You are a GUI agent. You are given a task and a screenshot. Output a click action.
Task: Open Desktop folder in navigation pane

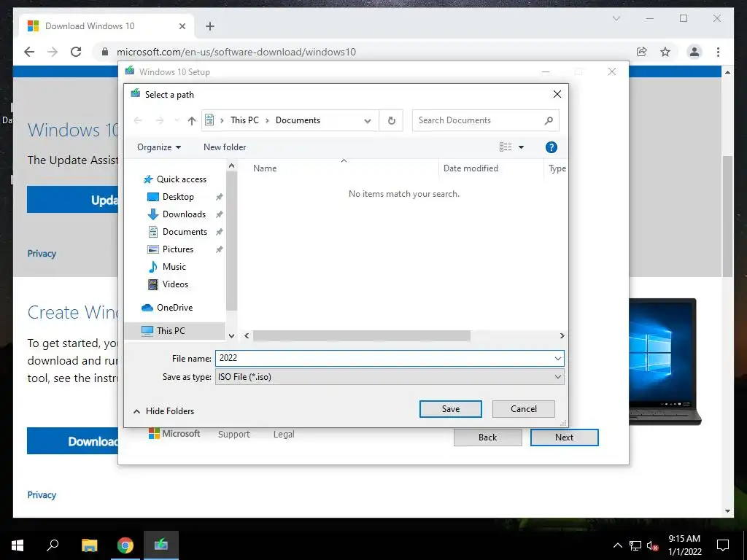[x=178, y=197]
